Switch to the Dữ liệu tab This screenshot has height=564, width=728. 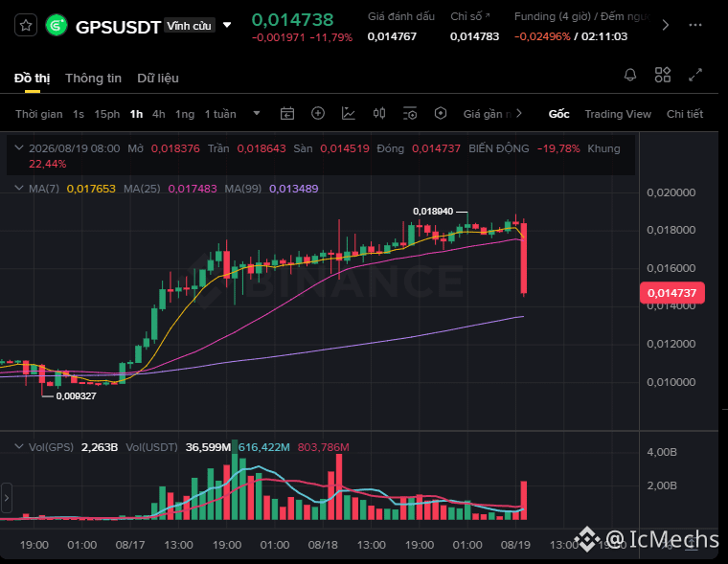[x=158, y=78]
